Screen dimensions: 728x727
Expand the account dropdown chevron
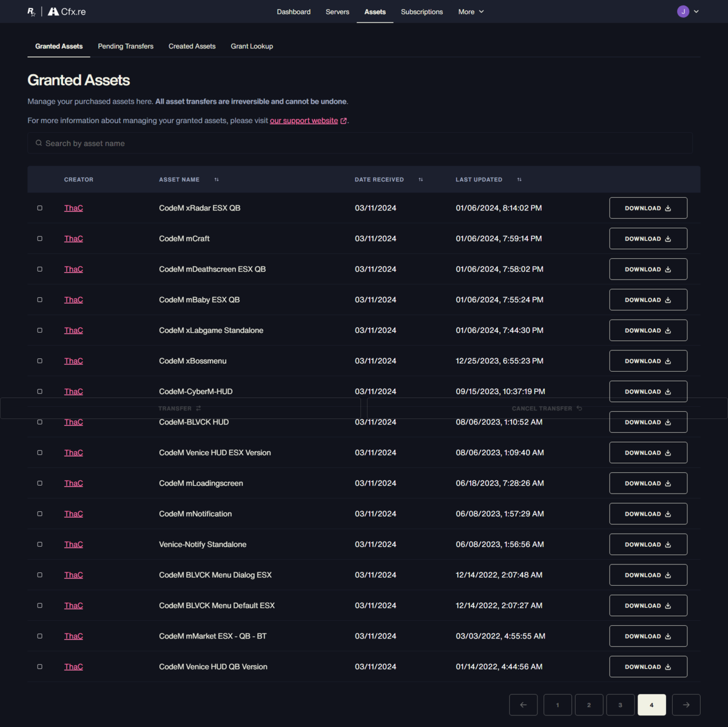point(696,12)
